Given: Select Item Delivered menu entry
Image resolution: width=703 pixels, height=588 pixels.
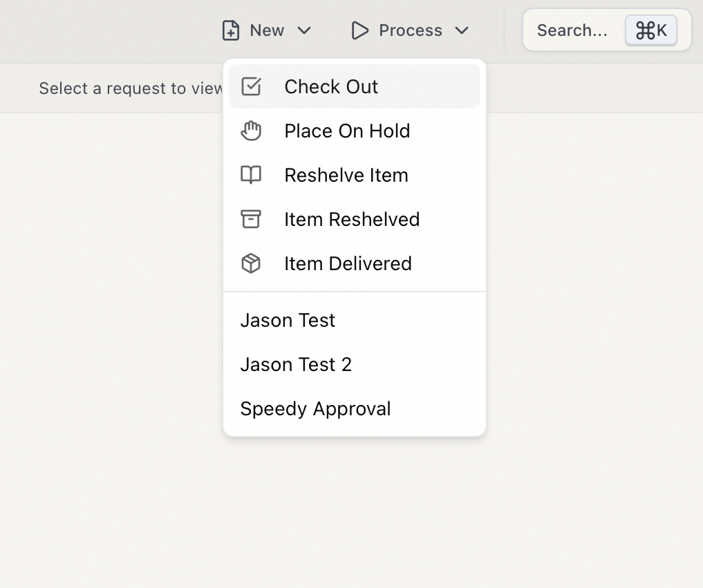Looking at the screenshot, I should coord(354,263).
